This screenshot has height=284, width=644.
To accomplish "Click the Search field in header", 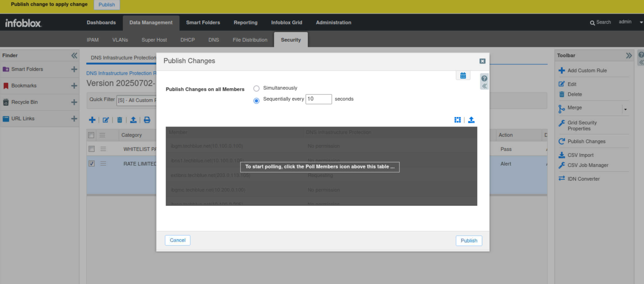I will click(603, 22).
